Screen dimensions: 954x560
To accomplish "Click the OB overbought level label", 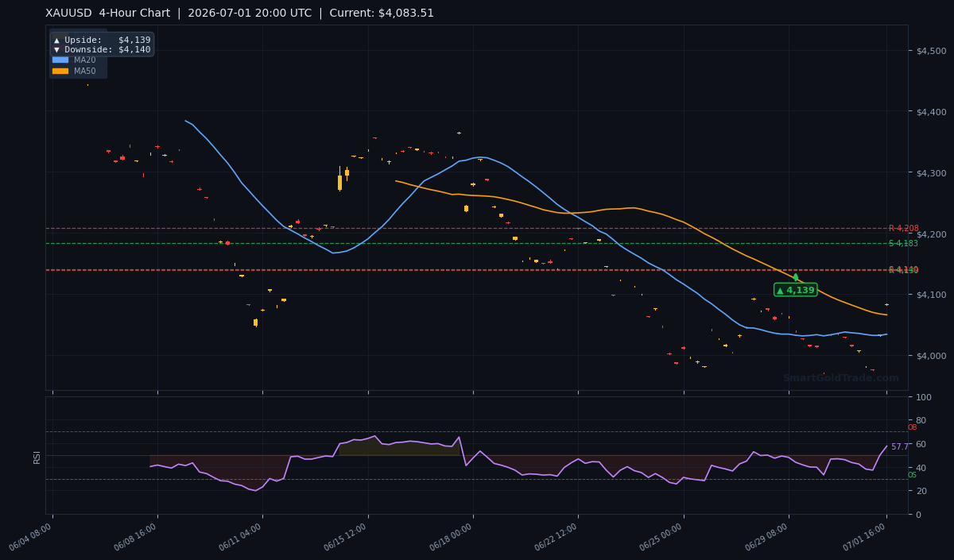I will point(912,427).
